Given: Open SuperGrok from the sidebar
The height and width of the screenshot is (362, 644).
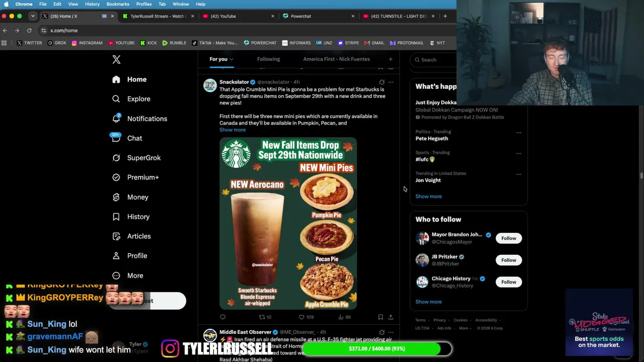Looking at the screenshot, I should tap(136, 158).
